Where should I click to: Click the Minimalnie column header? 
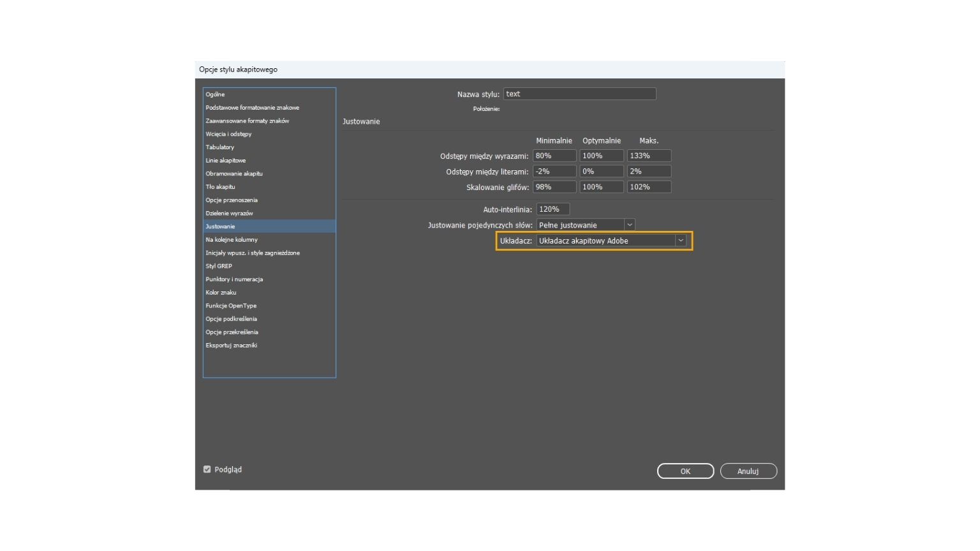coord(554,140)
